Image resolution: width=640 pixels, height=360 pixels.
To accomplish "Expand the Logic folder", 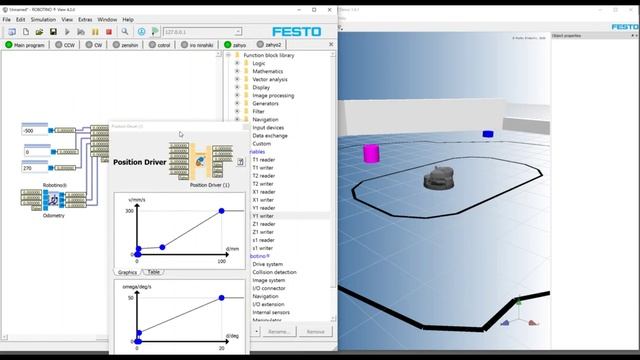I will (237, 63).
